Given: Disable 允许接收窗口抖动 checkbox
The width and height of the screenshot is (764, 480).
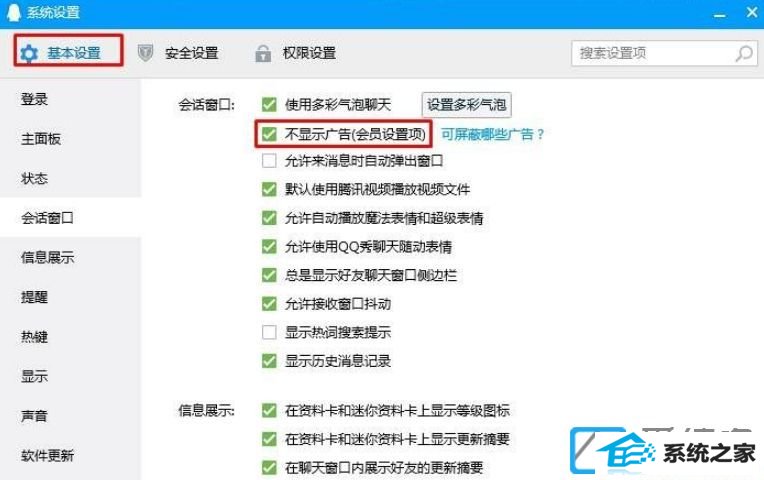Looking at the screenshot, I should (x=269, y=304).
